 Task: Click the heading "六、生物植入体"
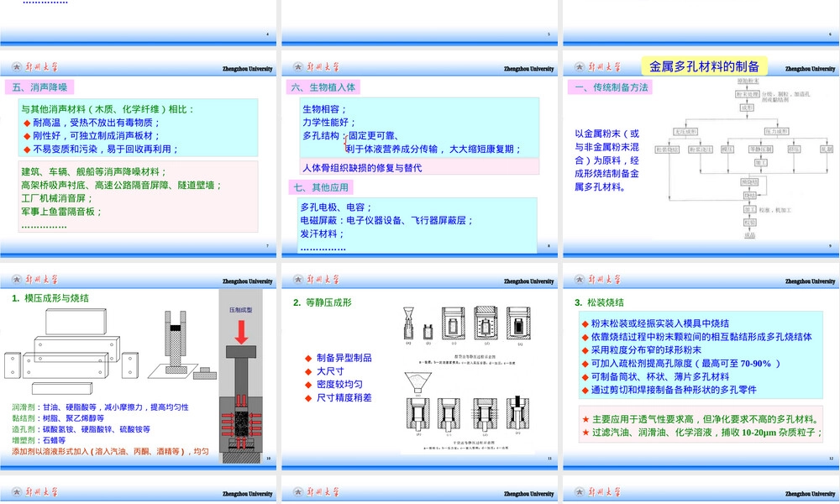coord(323,87)
